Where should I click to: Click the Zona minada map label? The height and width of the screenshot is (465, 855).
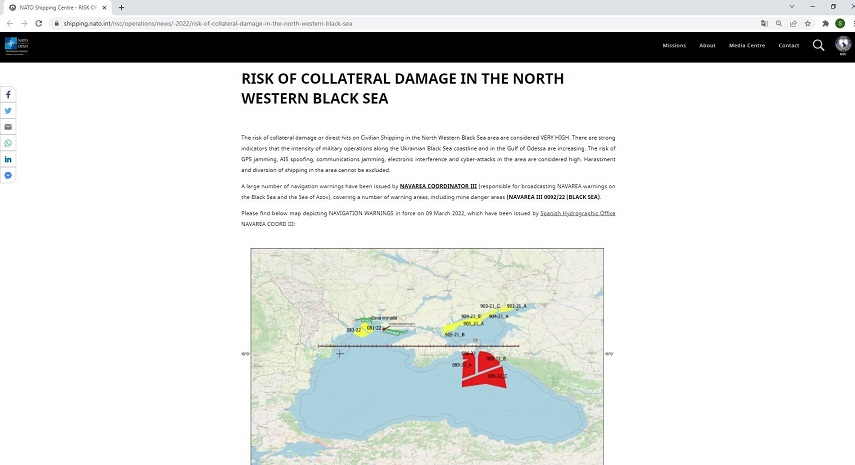[384, 318]
